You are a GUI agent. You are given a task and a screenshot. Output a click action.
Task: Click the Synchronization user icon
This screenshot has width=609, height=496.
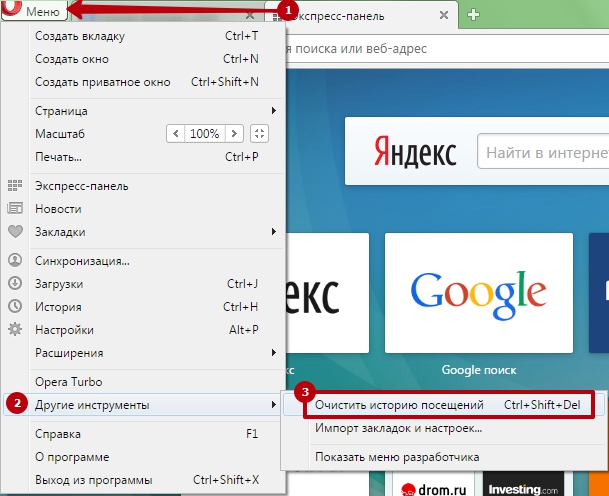pyautogui.click(x=15, y=260)
